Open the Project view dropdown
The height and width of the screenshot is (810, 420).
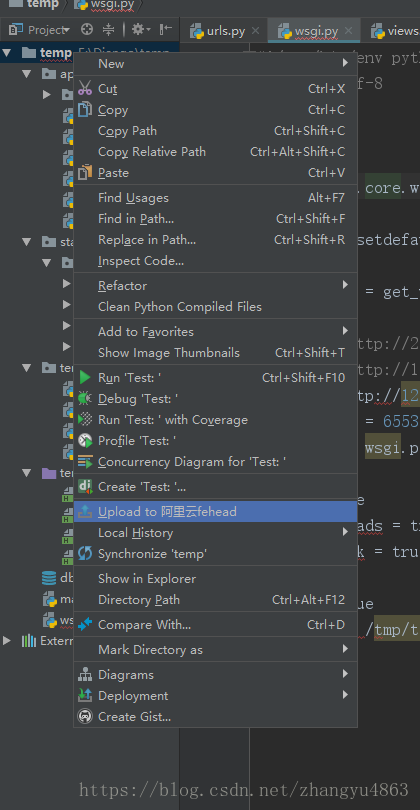(39, 30)
